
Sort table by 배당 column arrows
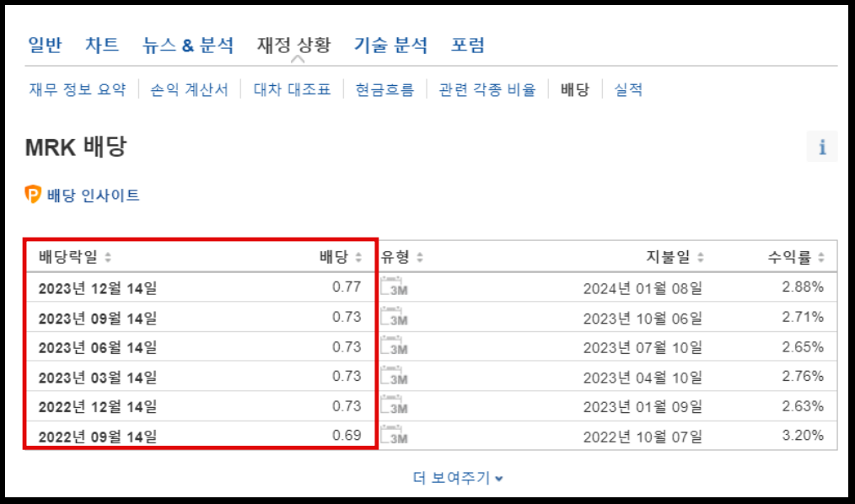tap(358, 257)
